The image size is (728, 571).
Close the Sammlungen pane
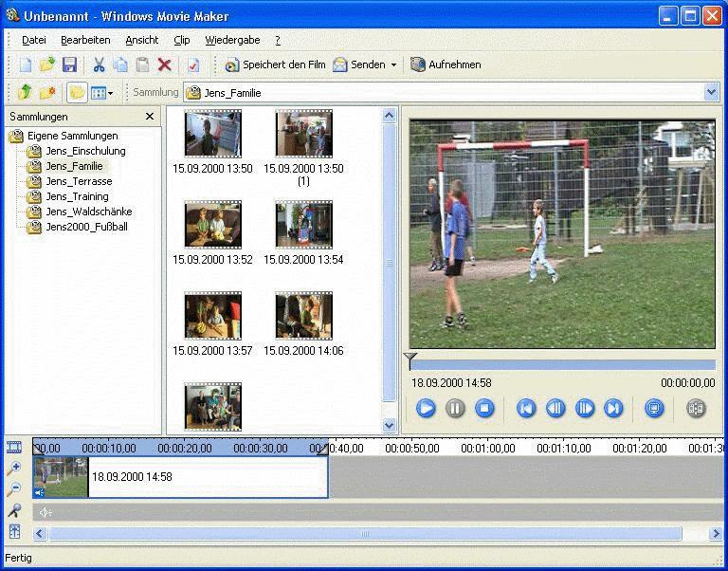150,116
